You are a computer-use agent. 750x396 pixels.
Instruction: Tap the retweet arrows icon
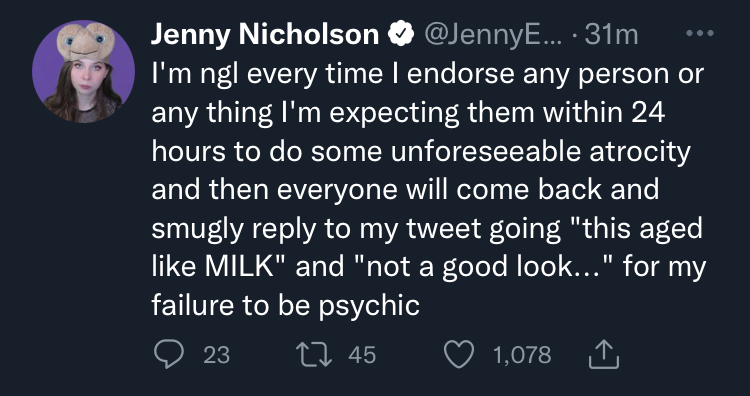[x=314, y=355]
